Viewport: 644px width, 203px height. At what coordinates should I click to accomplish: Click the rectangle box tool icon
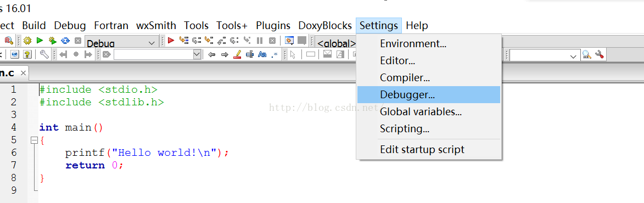point(311,54)
